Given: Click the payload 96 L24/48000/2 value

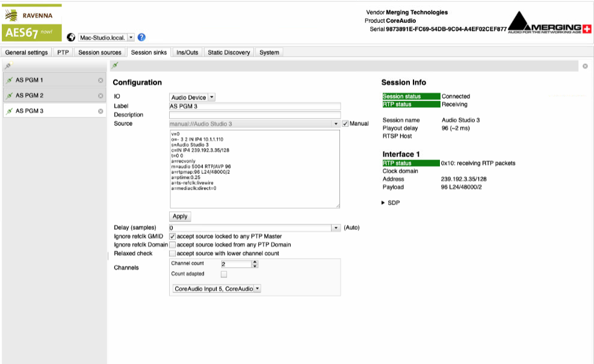Looking at the screenshot, I should click(462, 187).
